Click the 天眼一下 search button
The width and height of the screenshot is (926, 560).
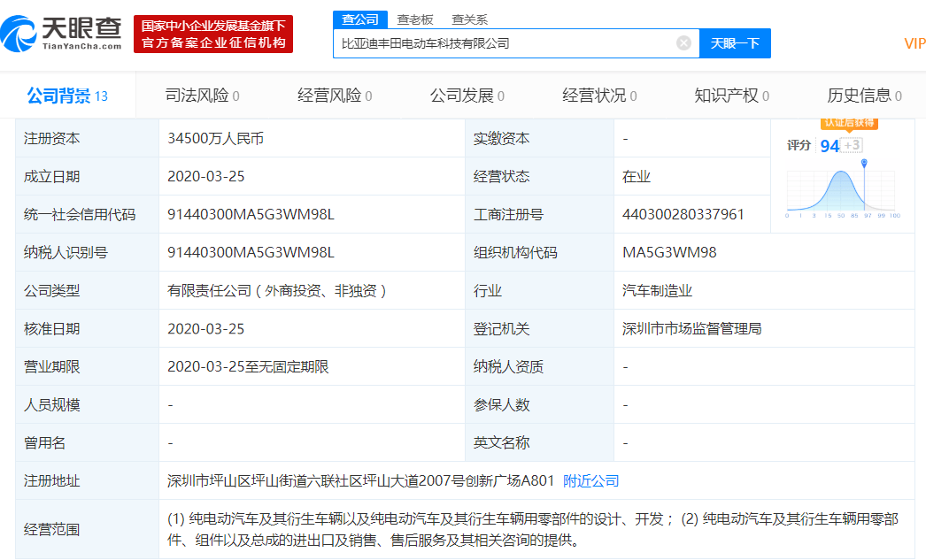click(735, 43)
